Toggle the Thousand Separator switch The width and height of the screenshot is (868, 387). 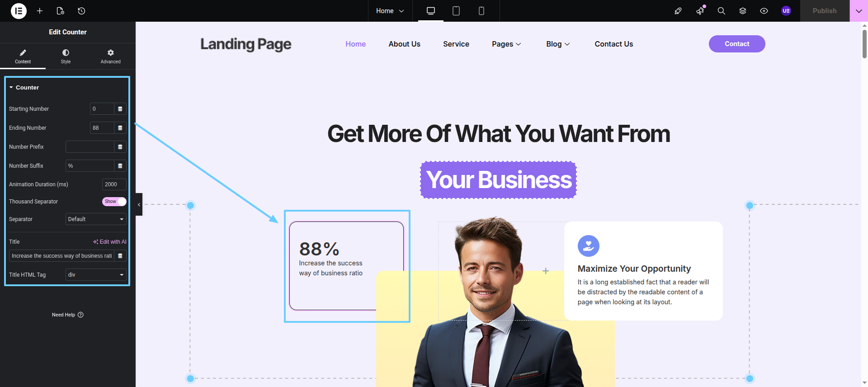114,202
